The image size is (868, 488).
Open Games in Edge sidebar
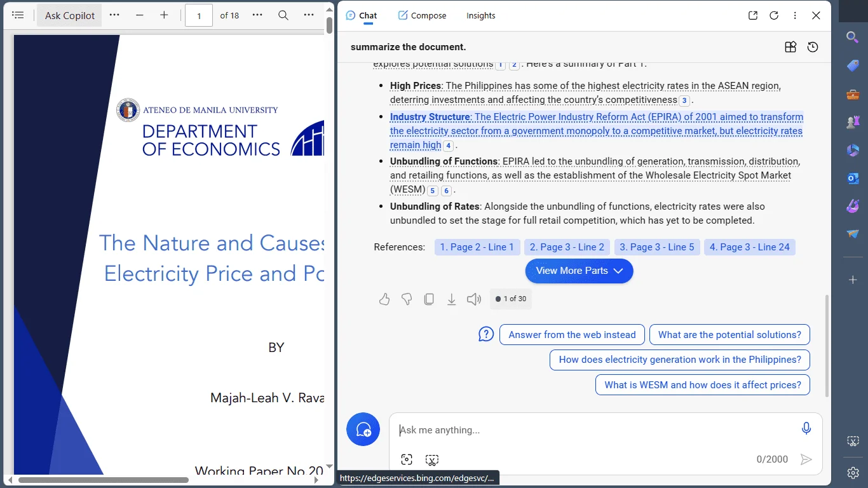(853, 123)
